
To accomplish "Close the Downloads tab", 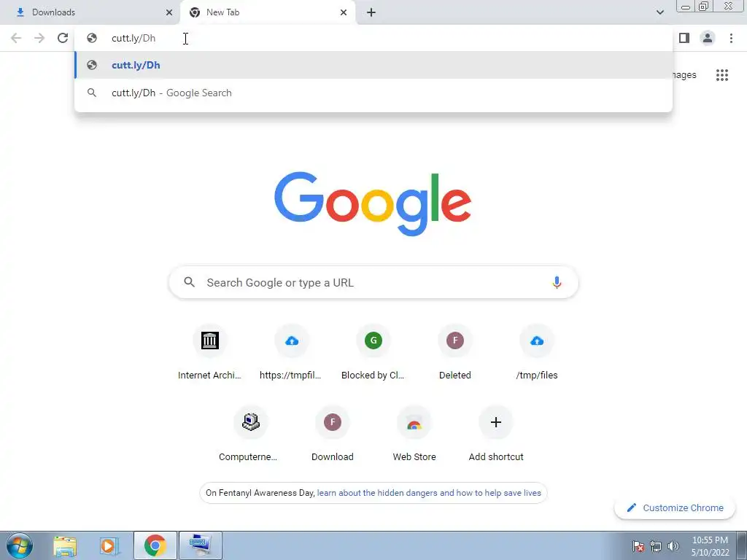I will click(169, 12).
